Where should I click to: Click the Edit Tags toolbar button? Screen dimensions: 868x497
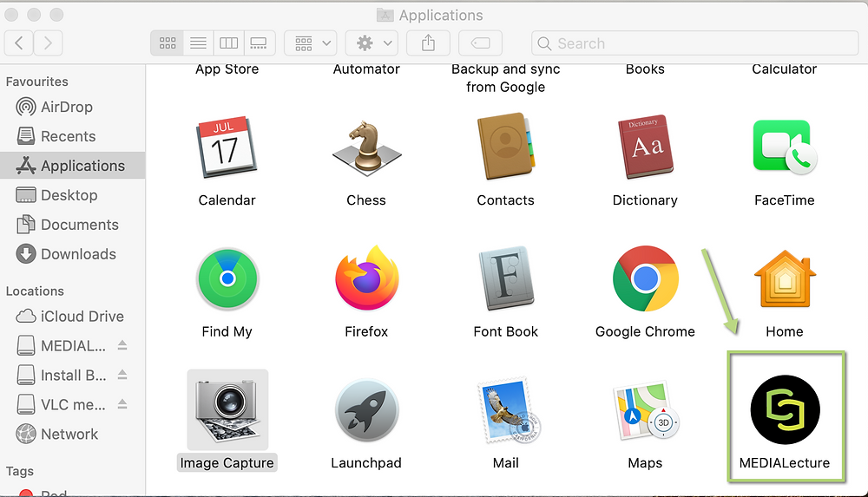coord(481,43)
